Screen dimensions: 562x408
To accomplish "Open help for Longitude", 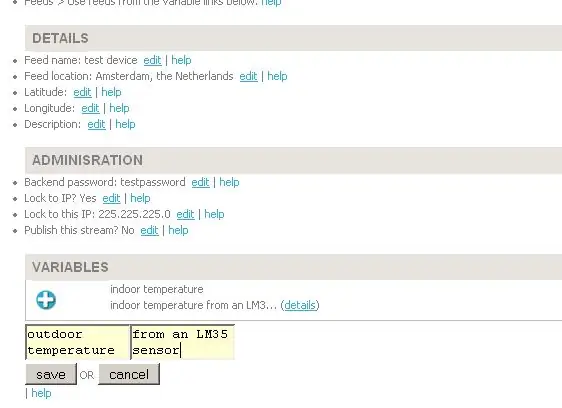I will (x=119, y=108).
